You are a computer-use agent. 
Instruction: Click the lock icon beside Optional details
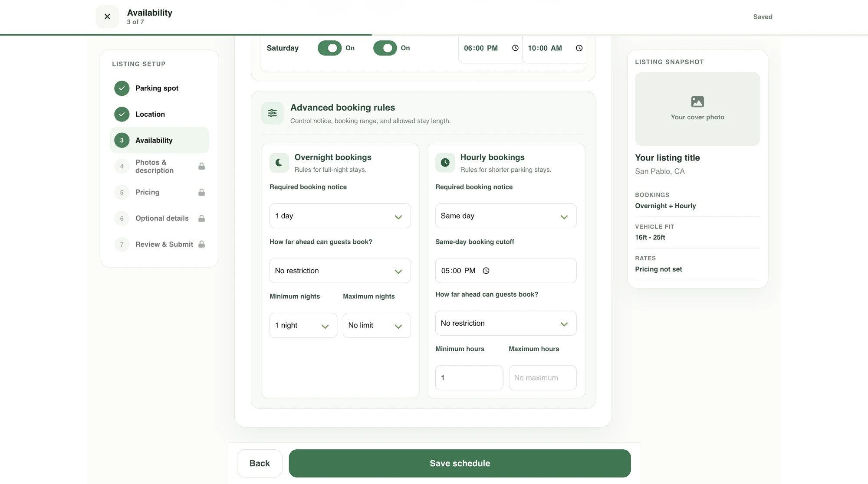201,218
